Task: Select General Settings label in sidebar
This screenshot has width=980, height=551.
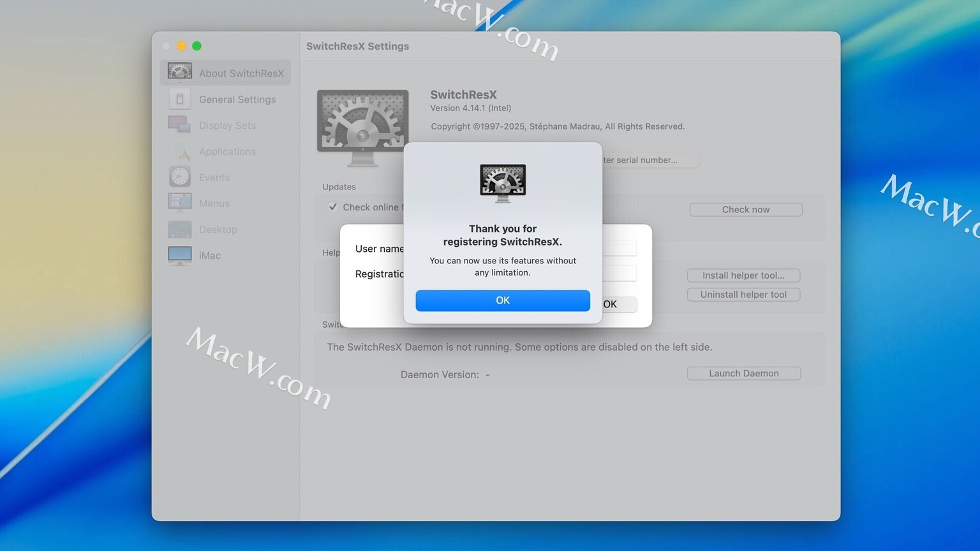Action: (x=237, y=99)
